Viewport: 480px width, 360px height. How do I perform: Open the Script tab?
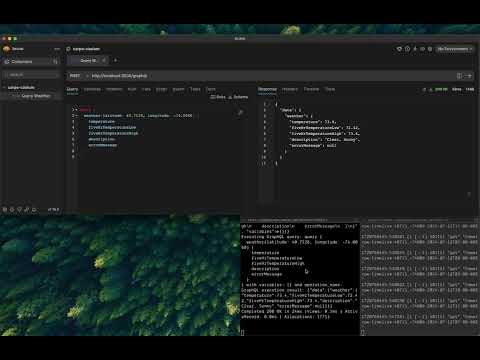pyautogui.click(x=162, y=89)
